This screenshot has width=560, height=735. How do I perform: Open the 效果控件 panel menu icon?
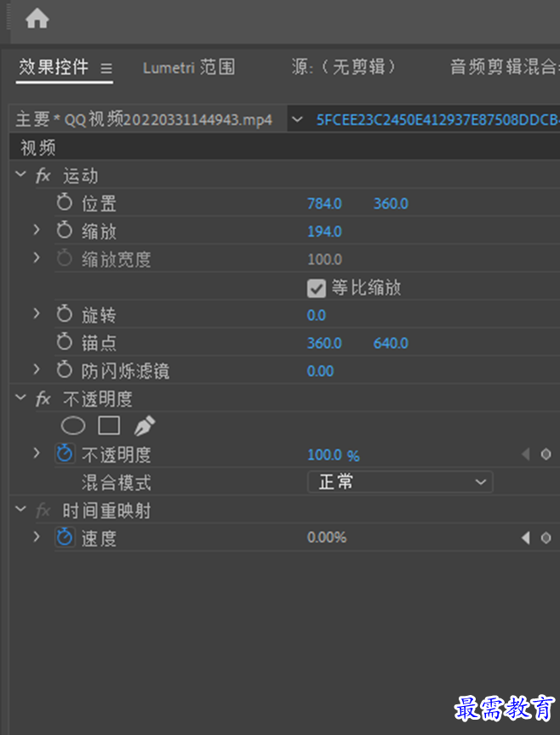106,68
